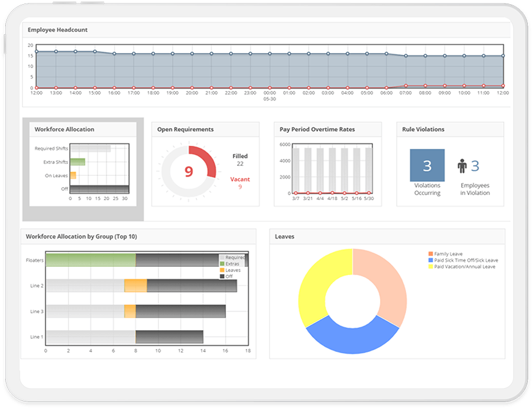Select the Open Requirements panel header

click(x=205, y=129)
